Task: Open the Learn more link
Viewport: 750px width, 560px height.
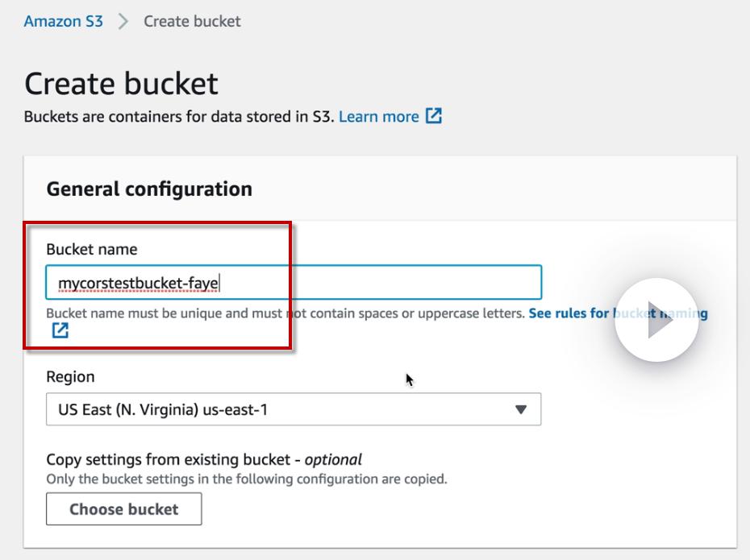Action: tap(378, 117)
